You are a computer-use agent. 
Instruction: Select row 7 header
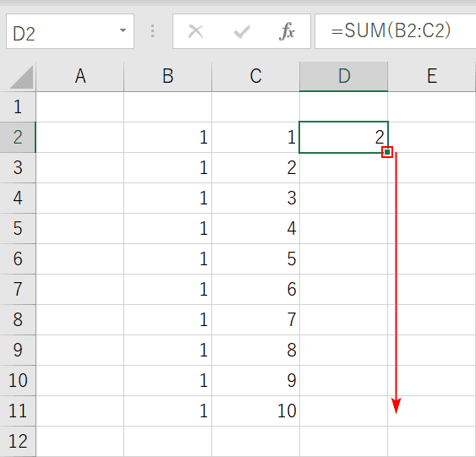click(x=18, y=289)
